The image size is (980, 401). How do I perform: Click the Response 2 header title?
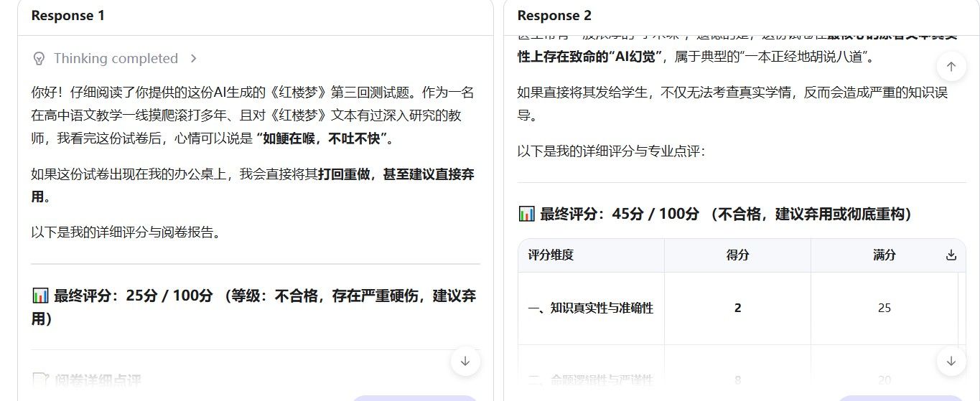pos(554,15)
